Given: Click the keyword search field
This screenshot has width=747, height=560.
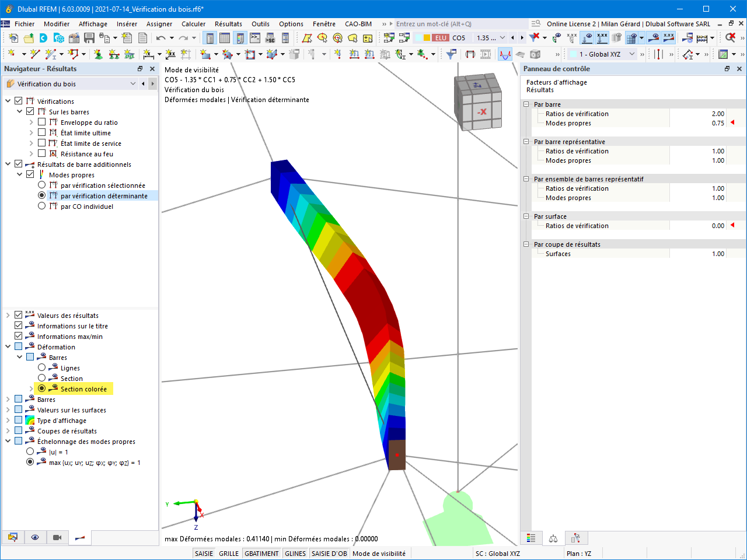Looking at the screenshot, I should click(461, 24).
